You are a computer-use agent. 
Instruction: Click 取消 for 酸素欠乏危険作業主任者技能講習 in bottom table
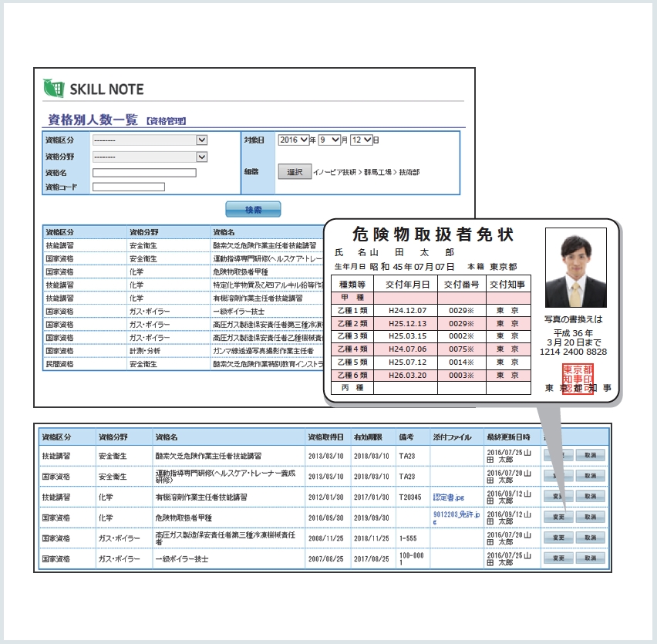(590, 457)
